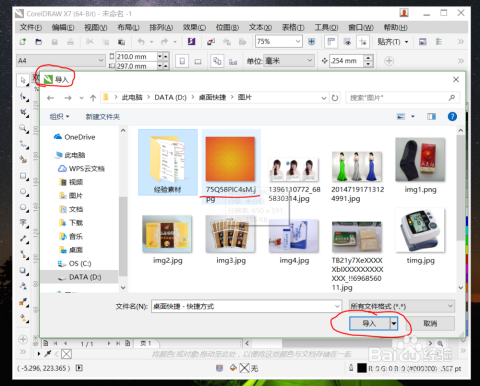Select the timg.jpg thumbnail
Viewport: 480px width, 386px height.
tap(420, 230)
